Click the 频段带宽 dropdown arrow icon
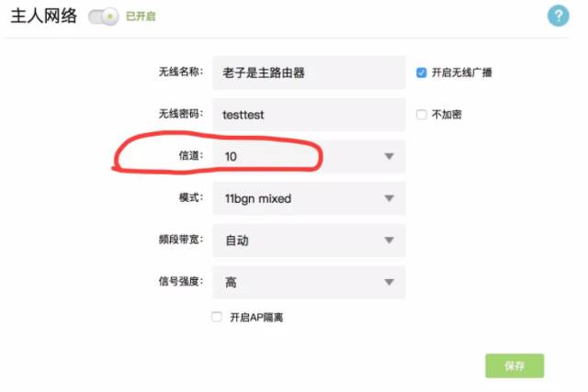The width and height of the screenshot is (588, 392). tap(390, 240)
